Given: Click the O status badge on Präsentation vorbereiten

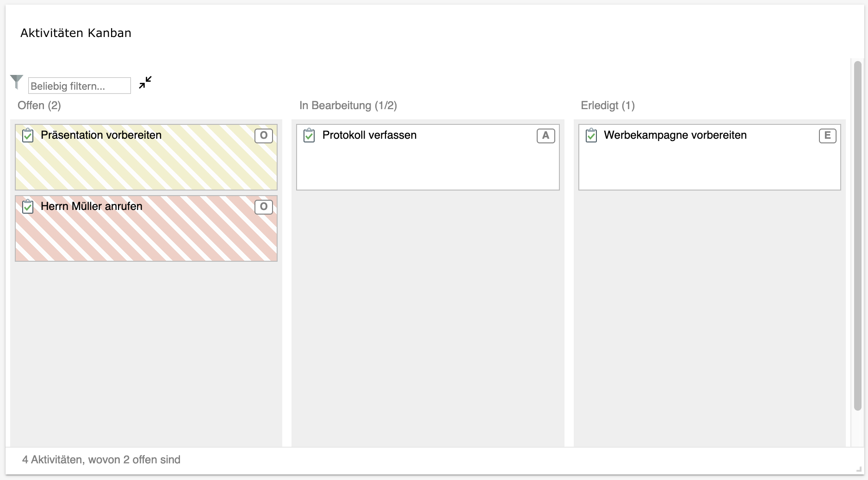Looking at the screenshot, I should click(x=264, y=135).
